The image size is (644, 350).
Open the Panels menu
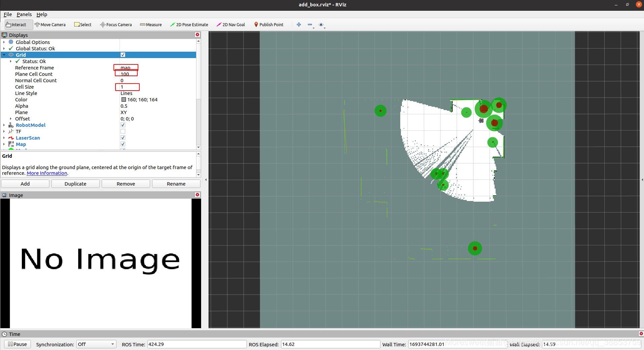tap(24, 14)
